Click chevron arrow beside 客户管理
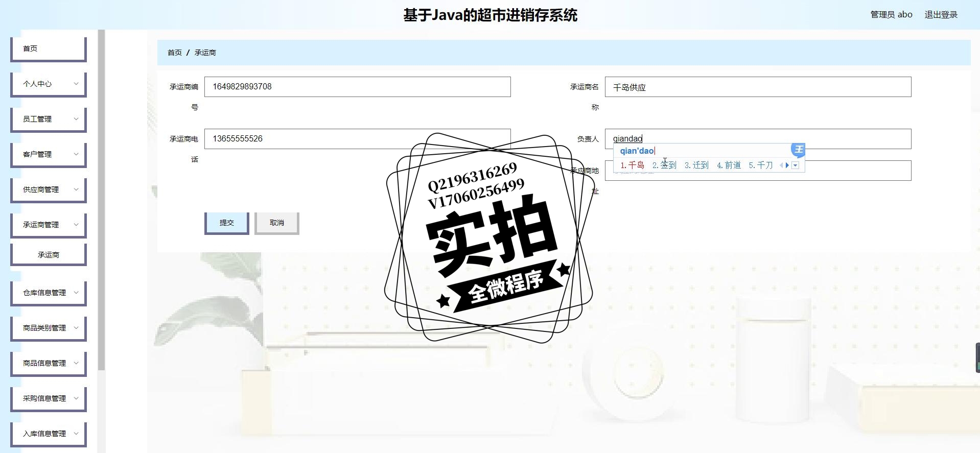The height and width of the screenshot is (453, 980). 76,154
